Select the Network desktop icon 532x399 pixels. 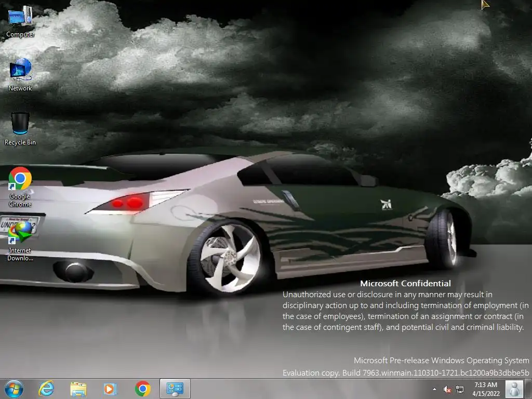click(x=20, y=75)
